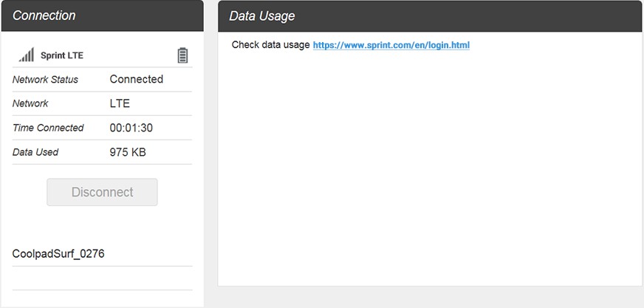Click the signal strength bars icon
Image resolution: width=644 pixels, height=308 pixels.
coord(27,55)
